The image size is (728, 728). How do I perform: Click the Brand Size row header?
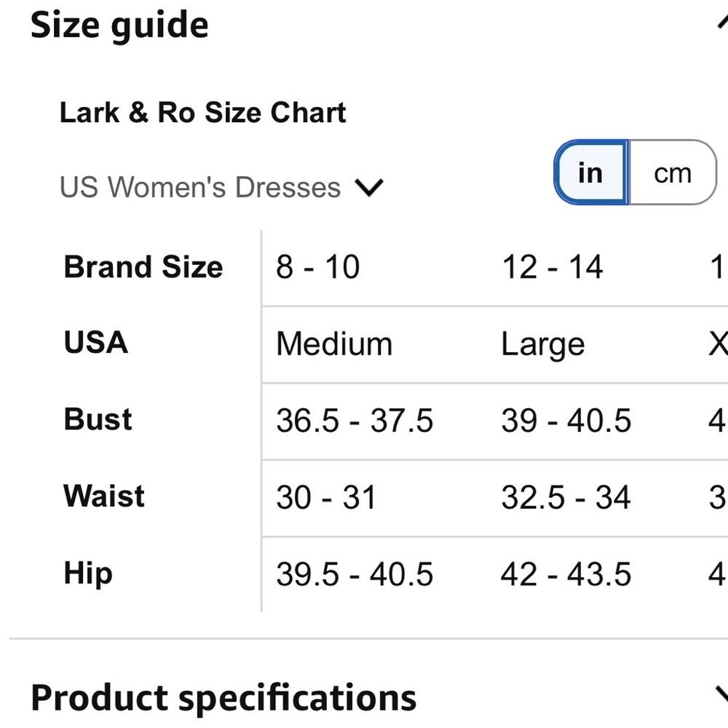coord(143,267)
